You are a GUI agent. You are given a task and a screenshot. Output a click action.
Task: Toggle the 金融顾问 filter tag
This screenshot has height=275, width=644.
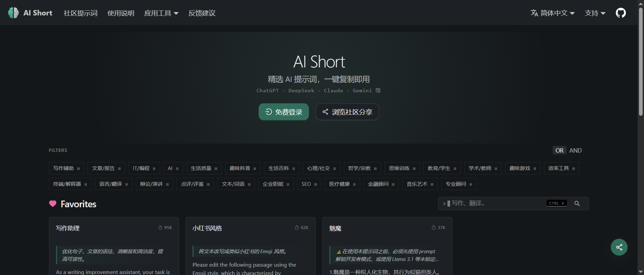click(x=381, y=184)
